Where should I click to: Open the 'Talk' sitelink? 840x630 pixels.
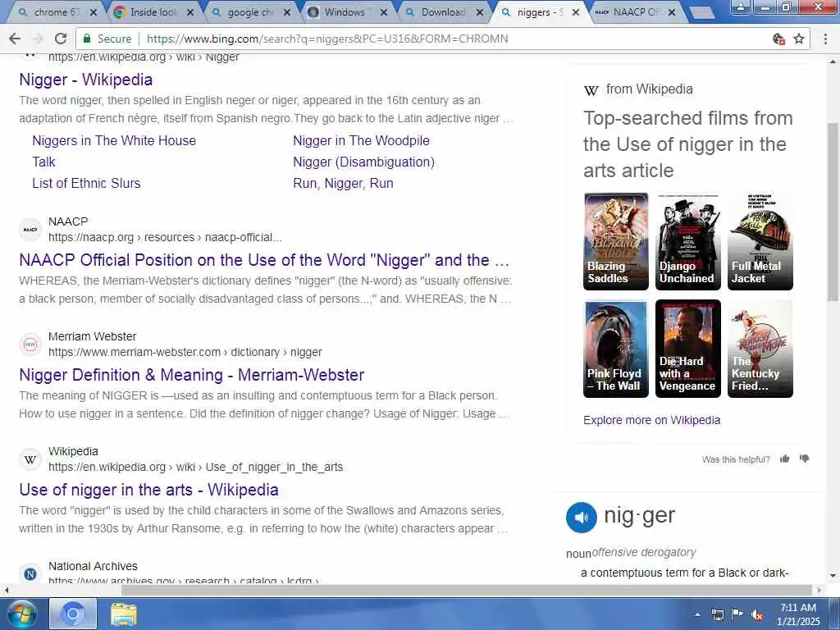coord(44,162)
